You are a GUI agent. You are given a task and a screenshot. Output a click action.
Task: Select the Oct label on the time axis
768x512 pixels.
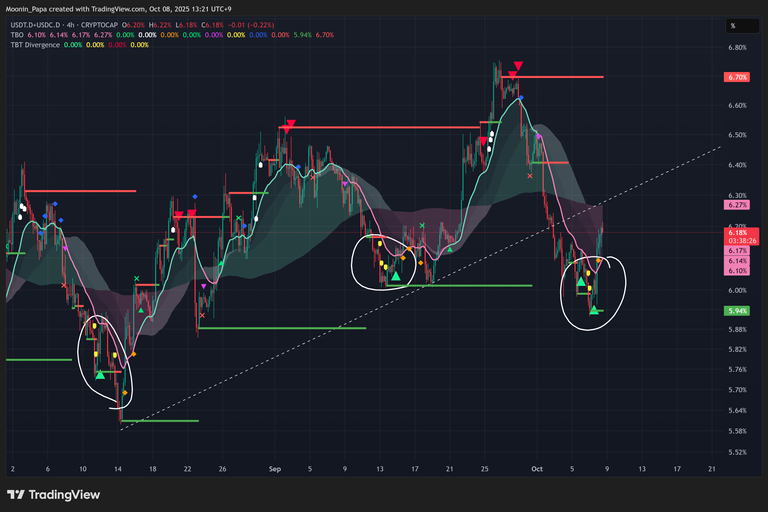coord(537,467)
